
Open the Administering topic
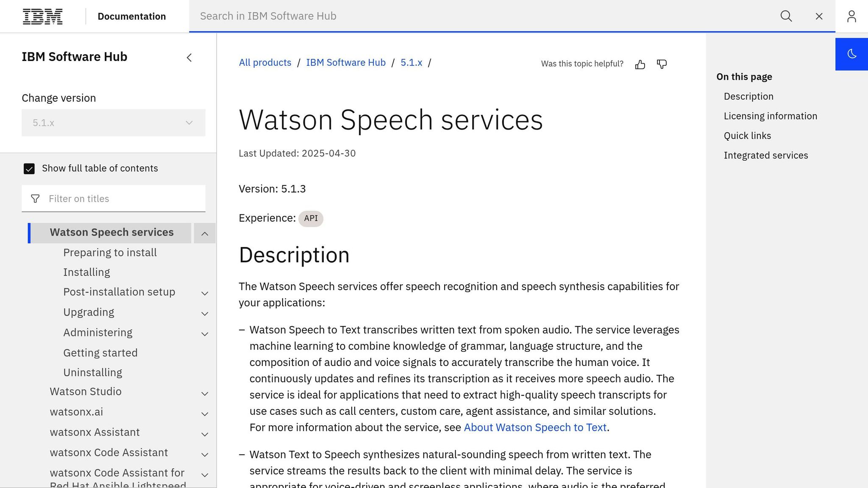coord(97,333)
